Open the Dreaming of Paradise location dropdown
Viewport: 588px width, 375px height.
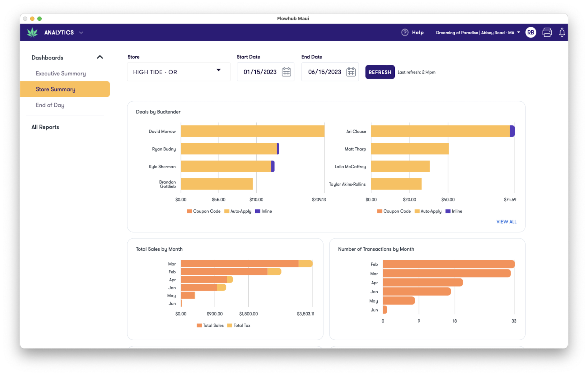click(x=478, y=33)
